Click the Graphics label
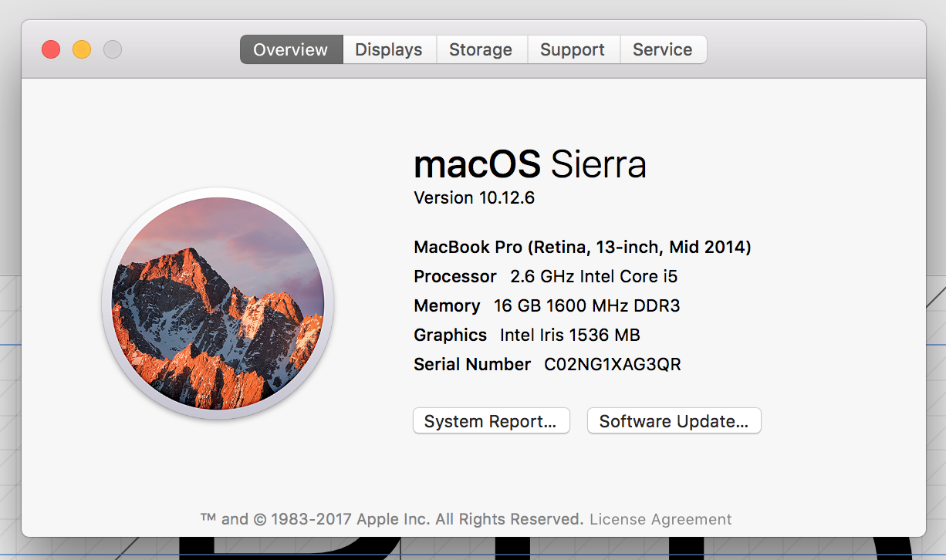 451,335
